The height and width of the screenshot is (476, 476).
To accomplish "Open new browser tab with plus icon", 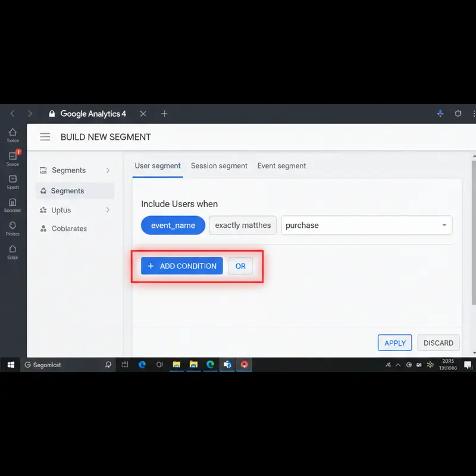I will click(x=164, y=114).
